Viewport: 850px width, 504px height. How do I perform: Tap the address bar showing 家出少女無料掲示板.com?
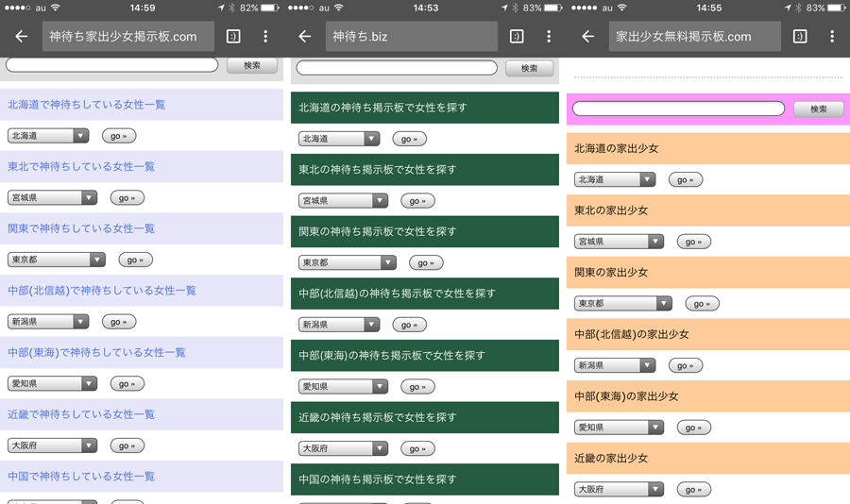click(x=694, y=36)
